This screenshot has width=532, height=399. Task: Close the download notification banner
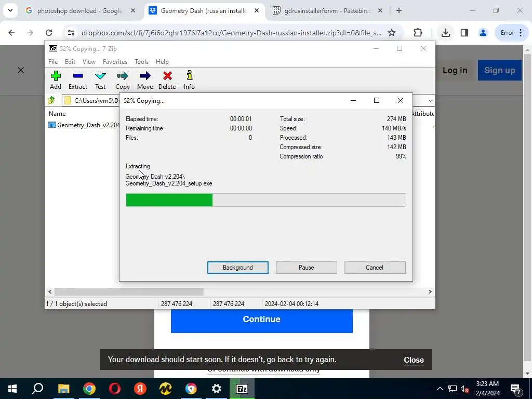(414, 360)
